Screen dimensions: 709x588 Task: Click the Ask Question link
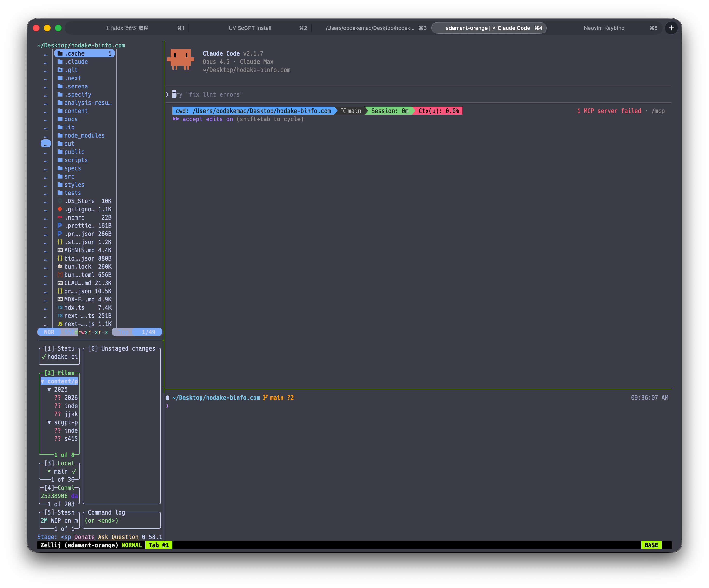tap(118, 537)
